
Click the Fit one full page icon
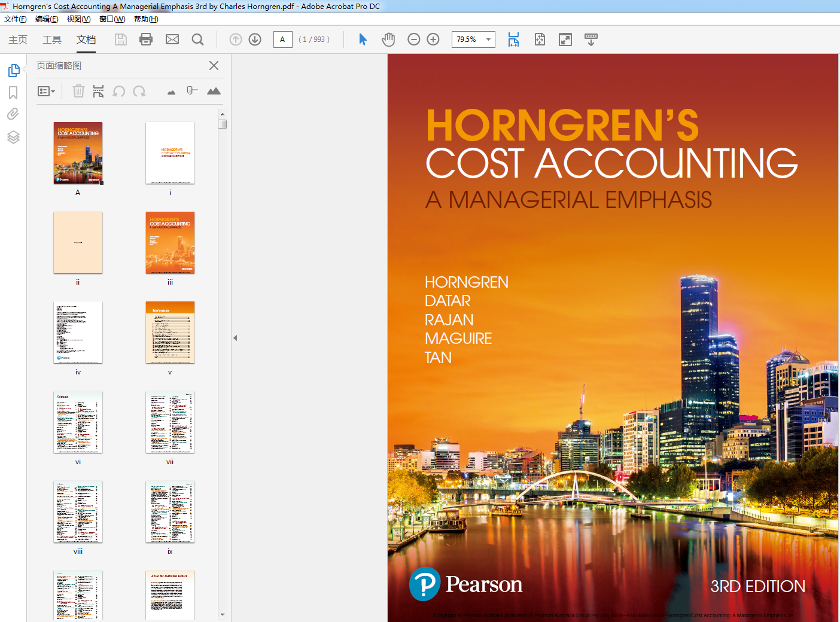click(540, 39)
